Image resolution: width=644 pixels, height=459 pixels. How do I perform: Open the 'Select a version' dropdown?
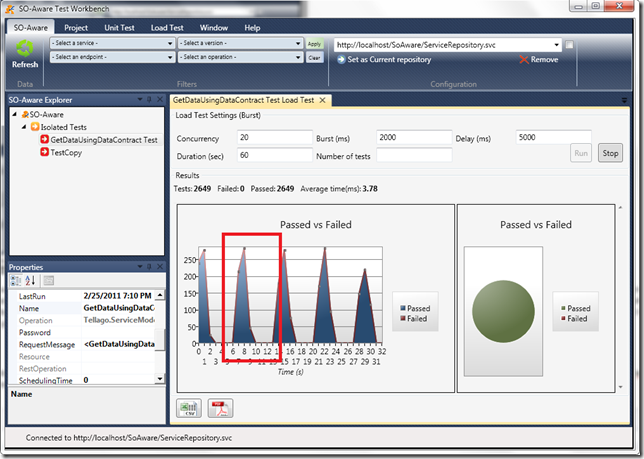pyautogui.click(x=241, y=43)
